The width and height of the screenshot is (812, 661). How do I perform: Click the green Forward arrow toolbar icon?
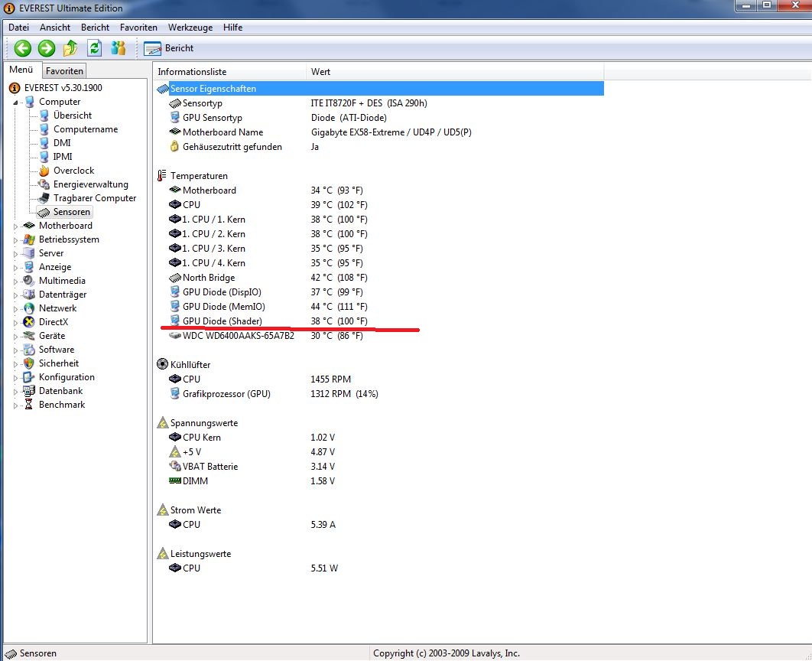coord(47,48)
